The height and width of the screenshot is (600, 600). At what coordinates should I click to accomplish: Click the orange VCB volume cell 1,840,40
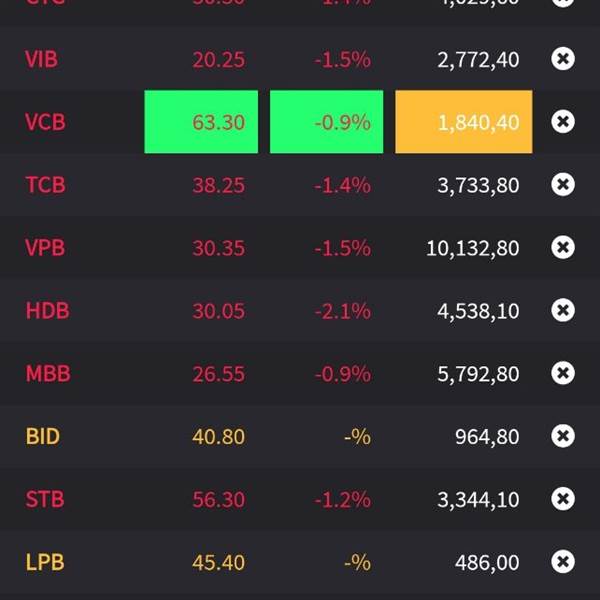point(464,122)
